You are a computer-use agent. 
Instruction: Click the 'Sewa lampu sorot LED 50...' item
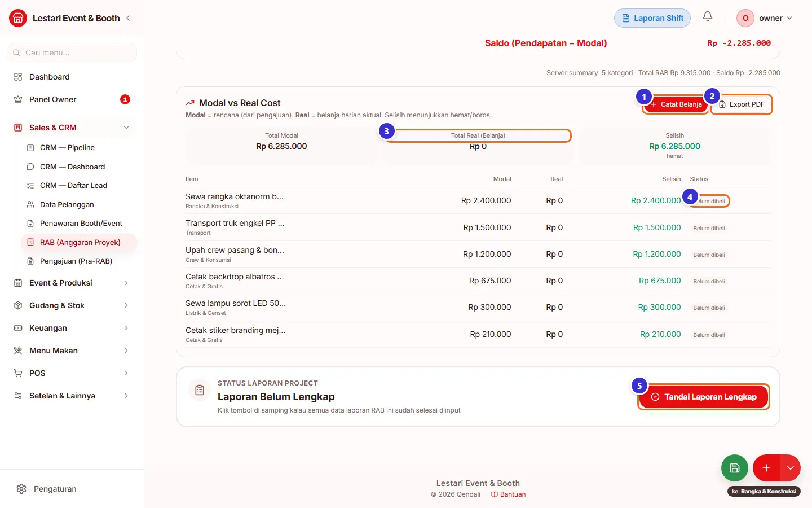point(236,303)
